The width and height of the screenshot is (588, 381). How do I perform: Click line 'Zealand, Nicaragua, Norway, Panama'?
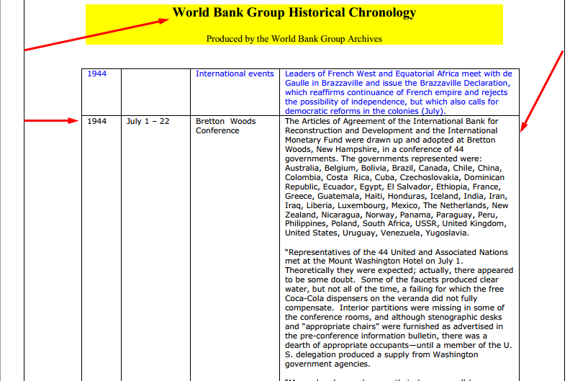pyautogui.click(x=391, y=215)
